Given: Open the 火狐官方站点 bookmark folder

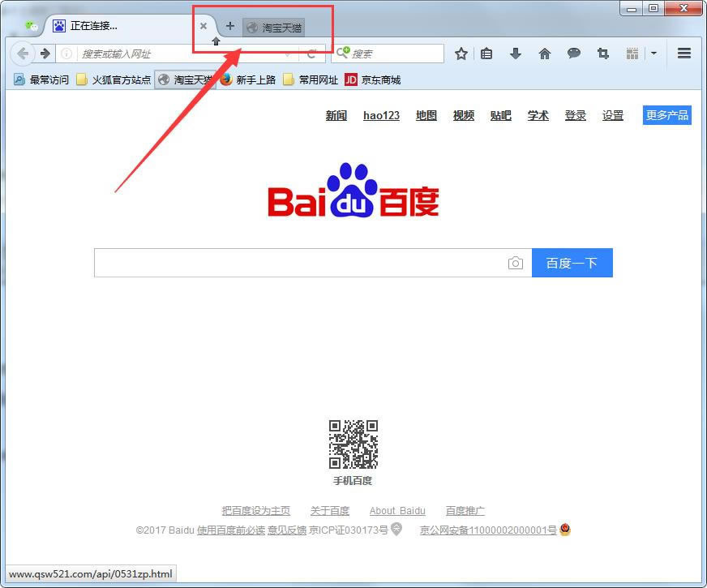Looking at the screenshot, I should tap(114, 79).
